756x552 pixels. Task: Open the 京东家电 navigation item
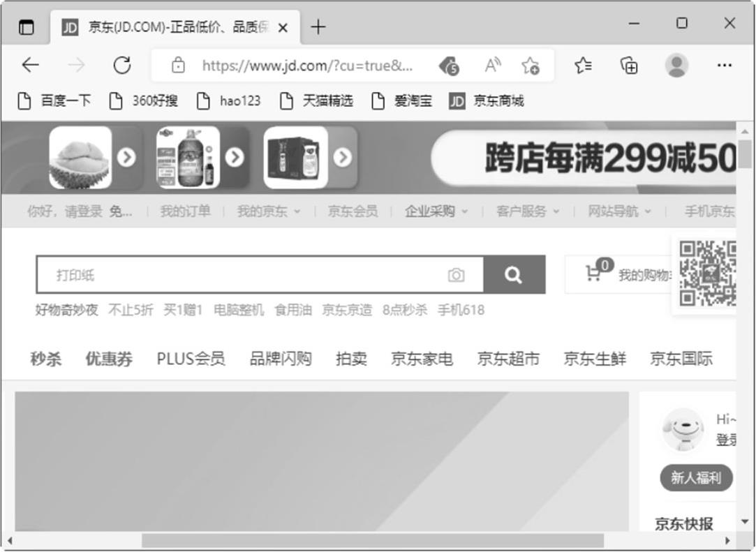coord(422,359)
